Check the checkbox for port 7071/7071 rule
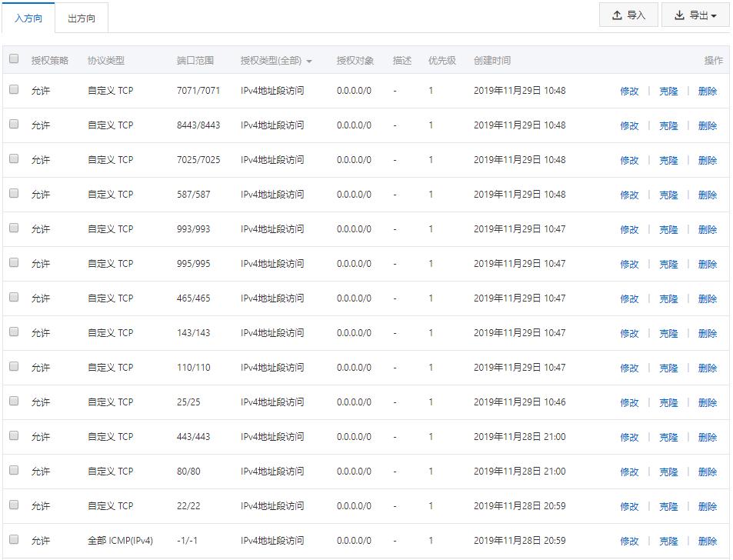Screen dimensions: 733x560 pyautogui.click(x=13, y=91)
